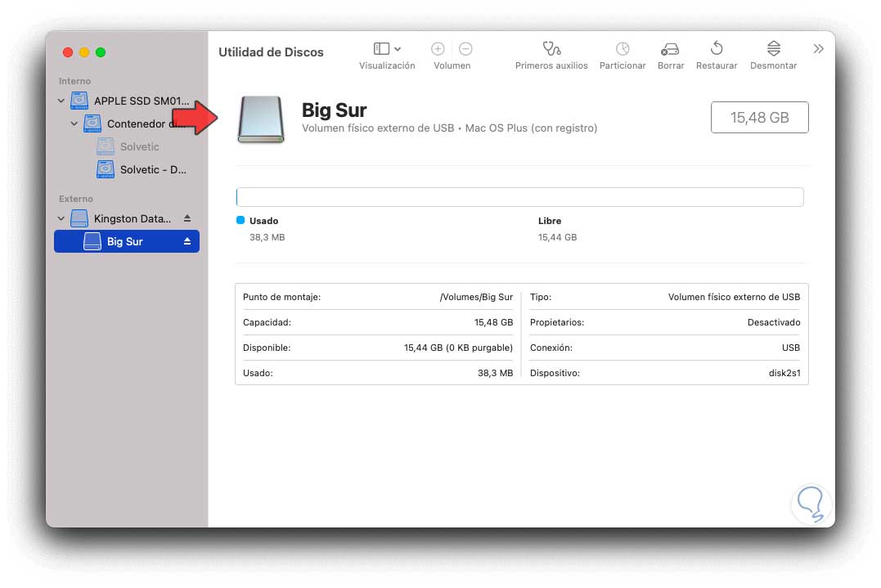This screenshot has height=588, width=881.
Task: Select the Big Sur volume icon in sidebar
Action: point(92,241)
